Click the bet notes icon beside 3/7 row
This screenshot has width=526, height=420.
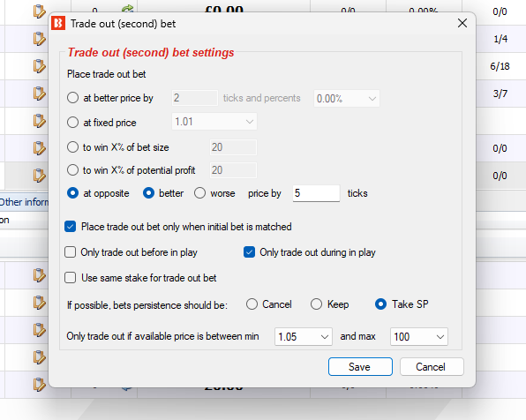[39, 94]
